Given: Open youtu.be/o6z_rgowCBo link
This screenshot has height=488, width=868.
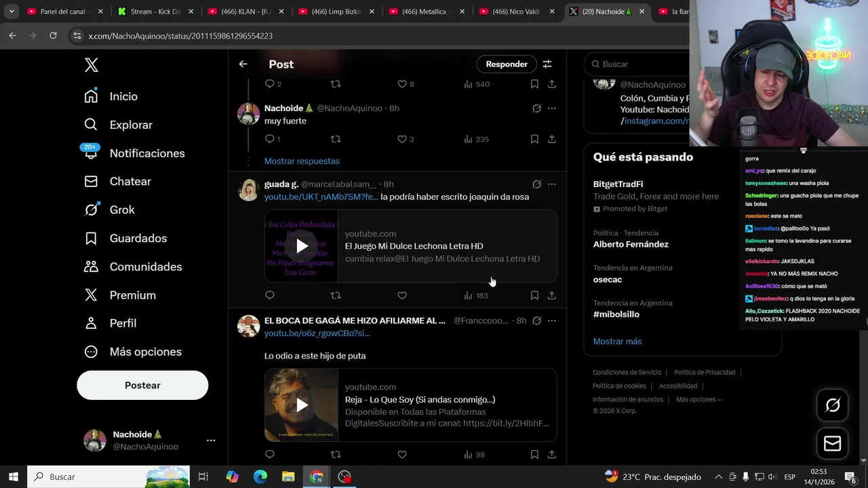Looking at the screenshot, I should coord(317,333).
